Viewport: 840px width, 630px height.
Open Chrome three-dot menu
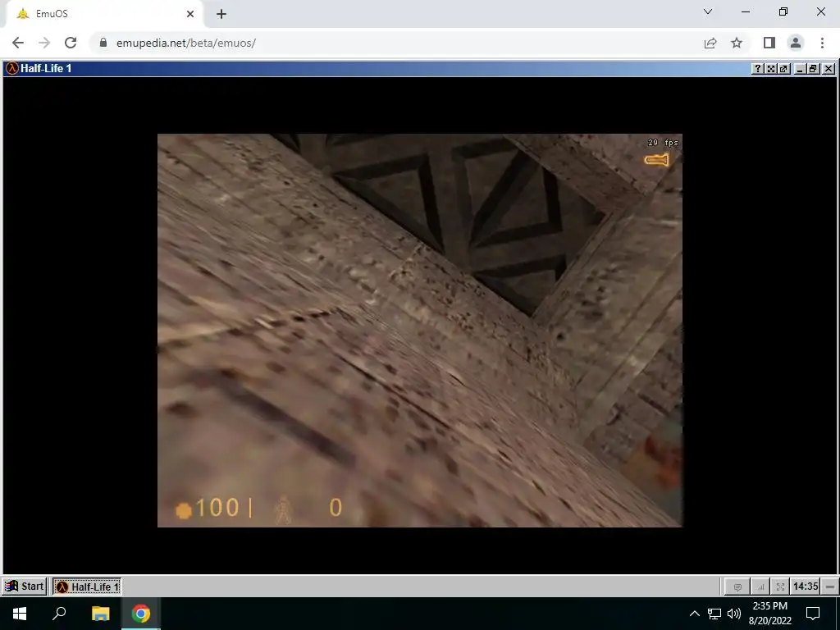pos(822,43)
